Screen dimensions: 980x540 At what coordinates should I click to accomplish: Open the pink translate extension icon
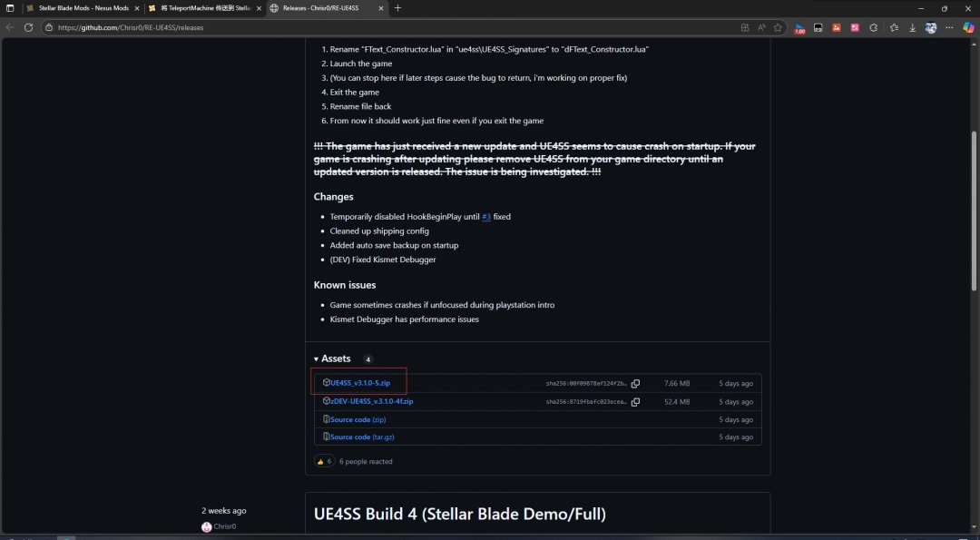855,27
